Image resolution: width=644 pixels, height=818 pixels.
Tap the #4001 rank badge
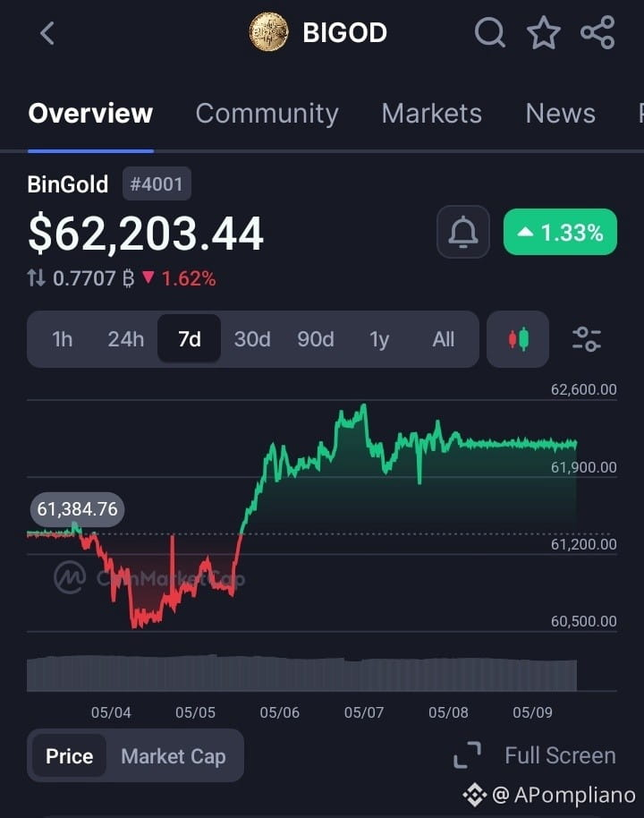pos(157,184)
